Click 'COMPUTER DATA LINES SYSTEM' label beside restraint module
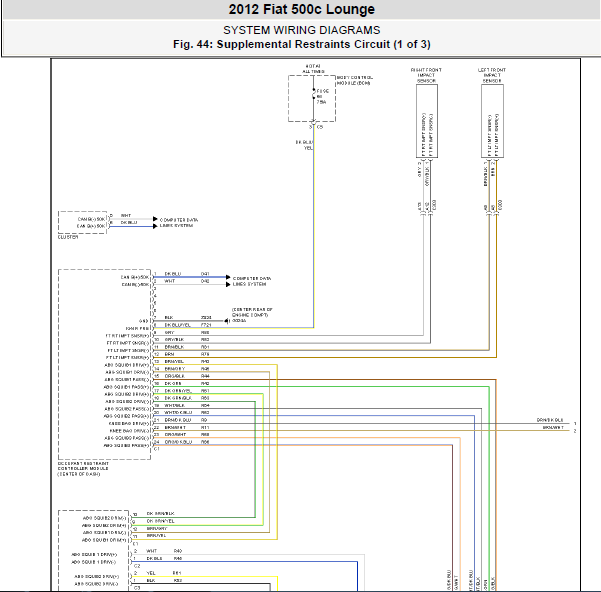Viewport: 601px width, 592px height. tap(252, 281)
